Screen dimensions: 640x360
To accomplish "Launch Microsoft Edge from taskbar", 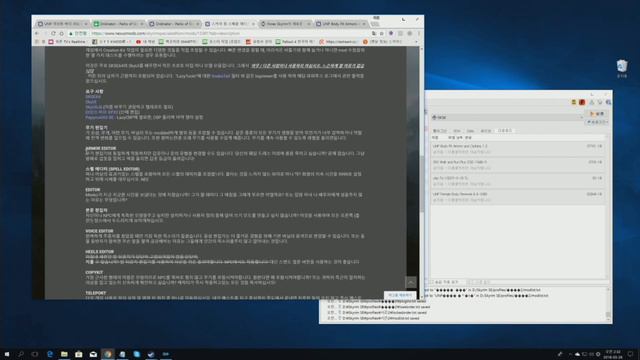I will (x=50, y=354).
